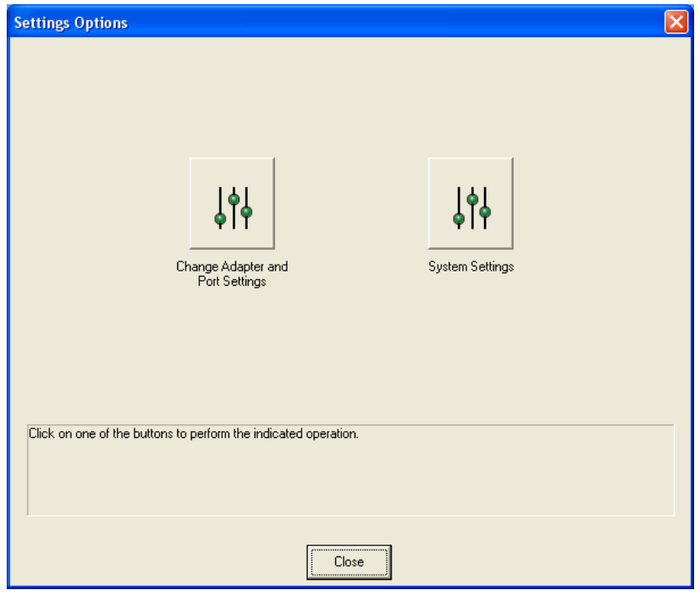The image size is (700, 595).
Task: Open System Settings via its slider icon
Action: pos(471,203)
